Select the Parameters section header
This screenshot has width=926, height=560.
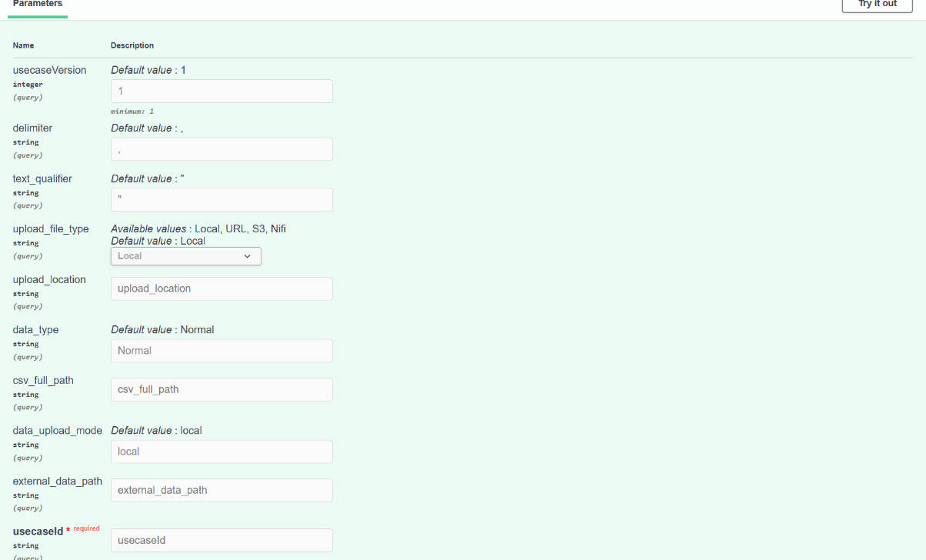[37, 4]
